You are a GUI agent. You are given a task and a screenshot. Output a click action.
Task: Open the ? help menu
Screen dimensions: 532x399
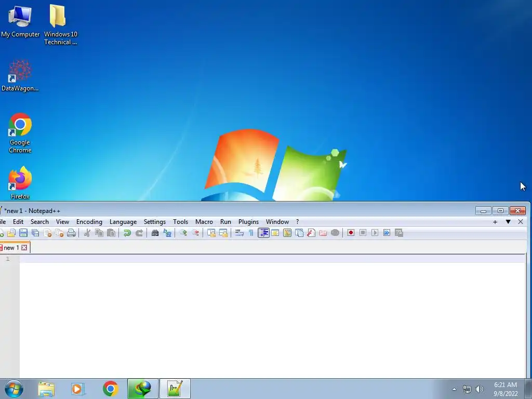click(x=297, y=222)
